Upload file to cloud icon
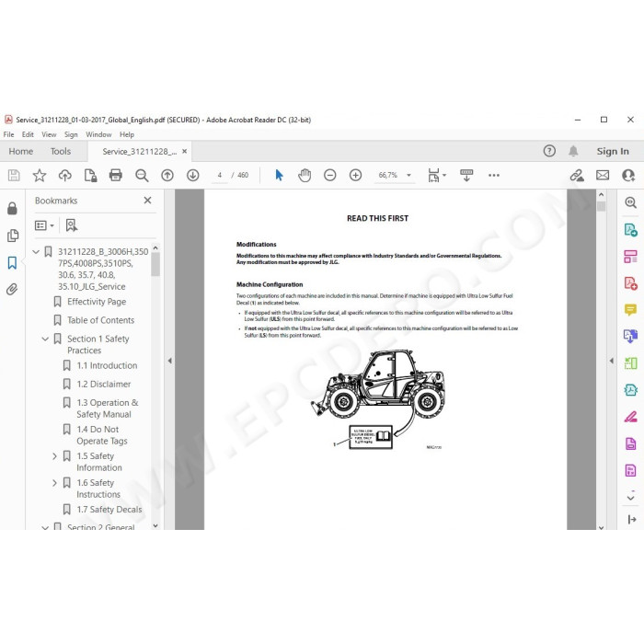Screen dimensions: 644x644 pyautogui.click(x=65, y=176)
